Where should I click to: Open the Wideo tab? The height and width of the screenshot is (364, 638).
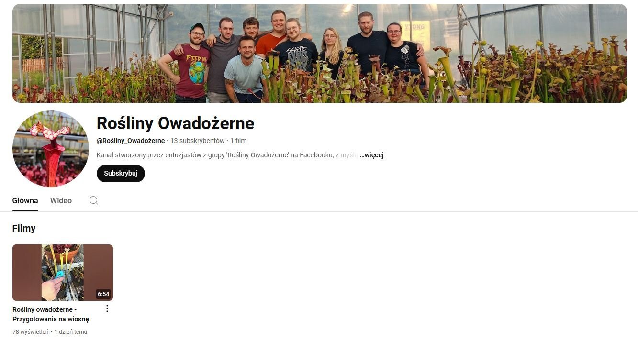click(x=61, y=201)
